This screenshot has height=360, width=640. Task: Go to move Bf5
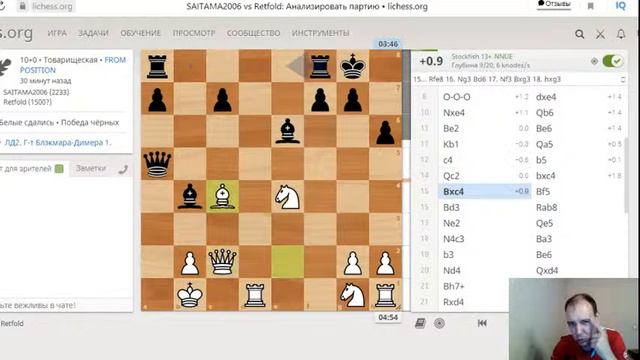(x=543, y=192)
